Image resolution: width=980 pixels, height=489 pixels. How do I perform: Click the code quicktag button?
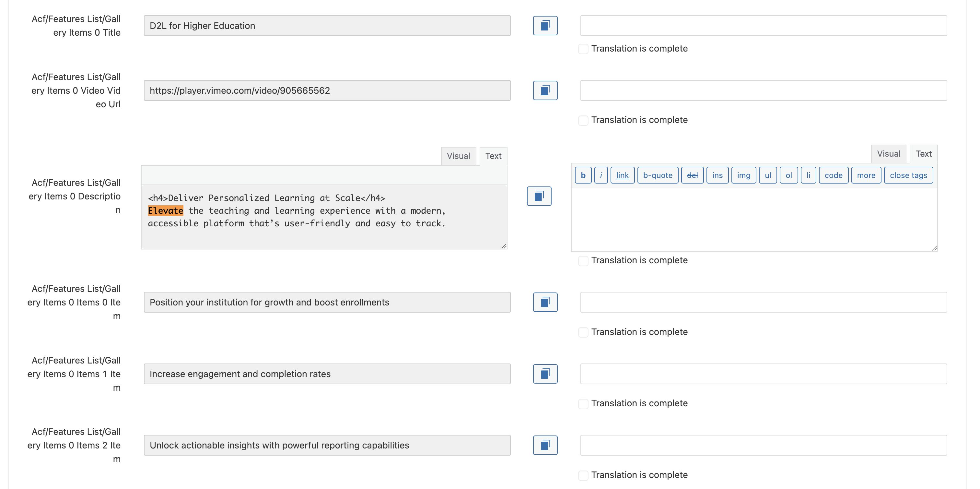point(833,175)
